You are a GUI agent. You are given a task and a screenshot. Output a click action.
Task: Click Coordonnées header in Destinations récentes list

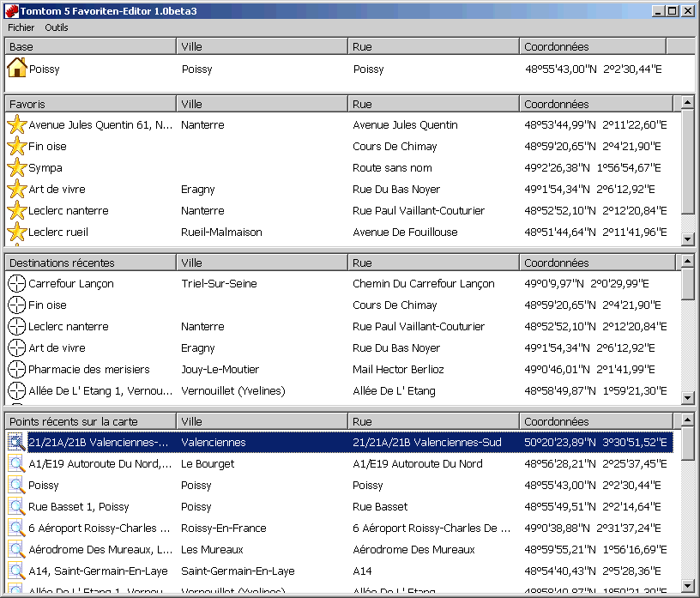pyautogui.click(x=596, y=263)
